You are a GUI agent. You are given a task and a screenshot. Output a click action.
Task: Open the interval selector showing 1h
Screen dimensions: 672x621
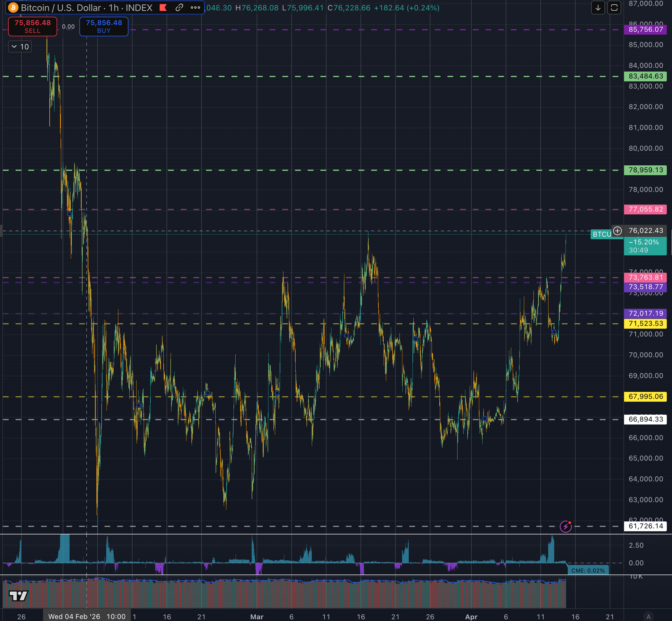[115, 8]
